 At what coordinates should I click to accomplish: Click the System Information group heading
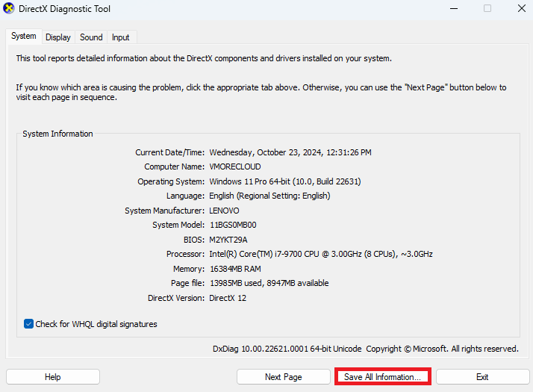pyautogui.click(x=57, y=134)
